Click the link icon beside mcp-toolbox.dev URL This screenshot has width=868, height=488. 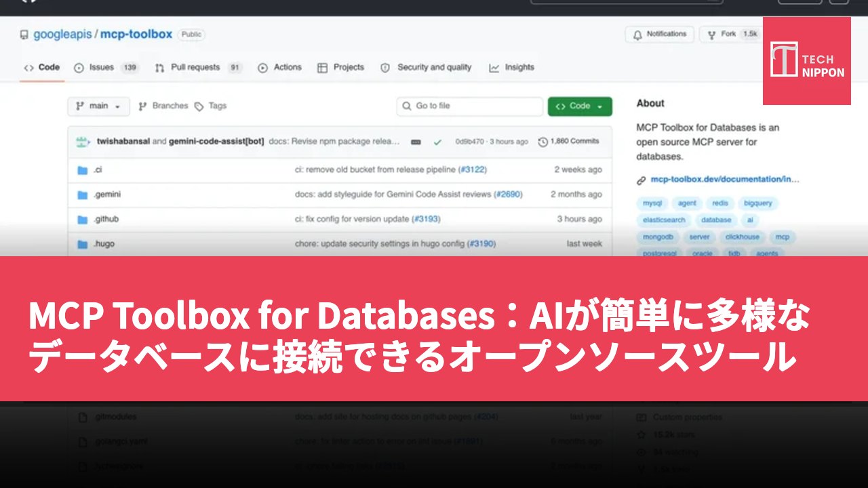point(641,180)
